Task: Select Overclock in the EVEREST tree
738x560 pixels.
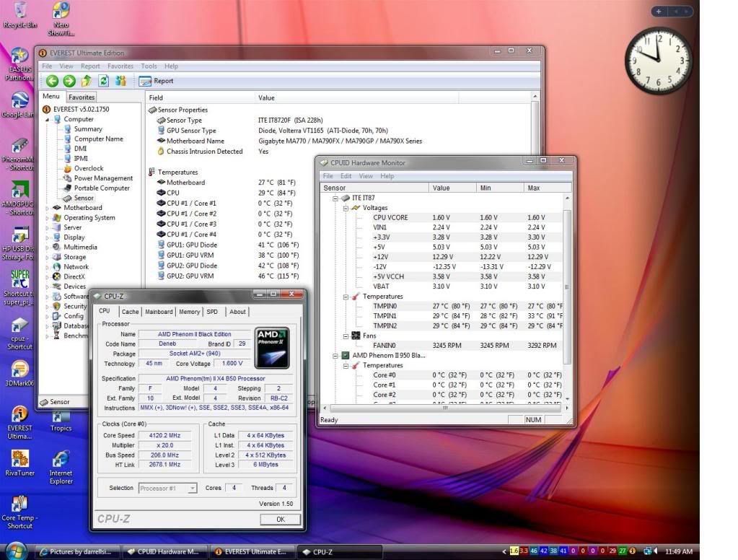Action: coord(89,169)
